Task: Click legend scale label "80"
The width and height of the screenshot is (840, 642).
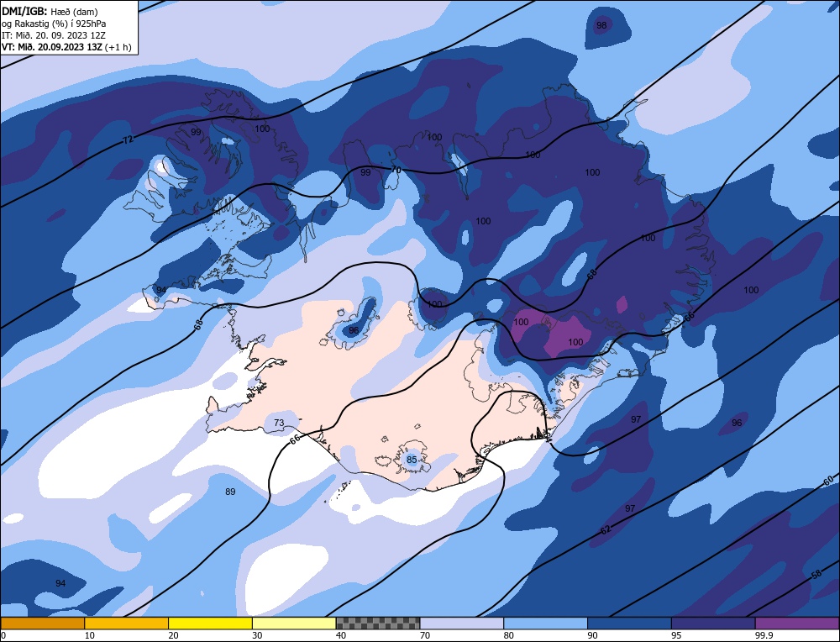Action: point(509,635)
